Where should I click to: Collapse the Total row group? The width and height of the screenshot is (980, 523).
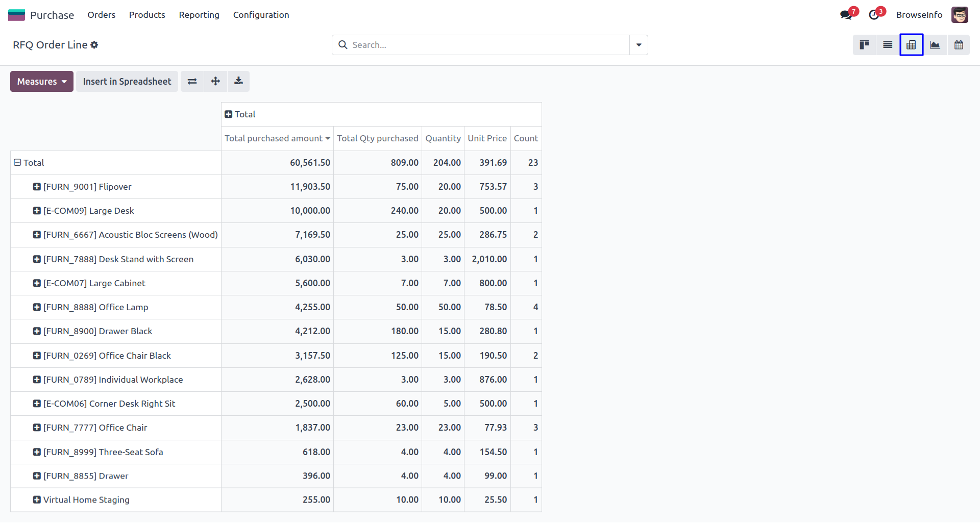coord(17,163)
